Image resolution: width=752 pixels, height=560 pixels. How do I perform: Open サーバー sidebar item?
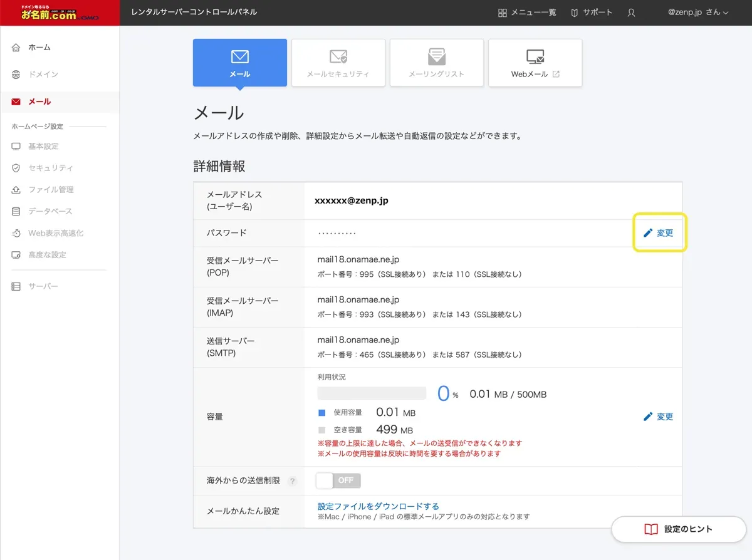[x=43, y=286]
